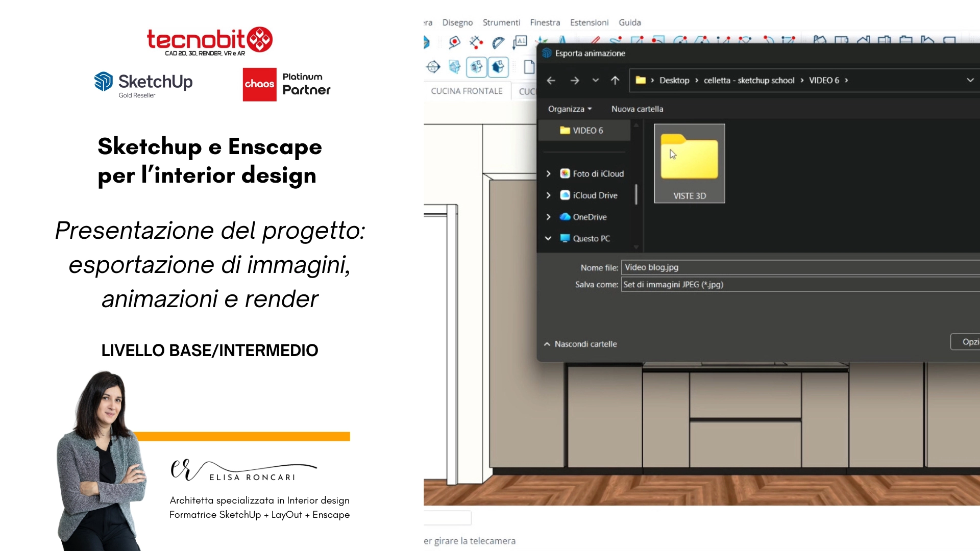Viewport: 980px width, 551px height.
Task: Open the Disegno menu
Action: (x=457, y=22)
